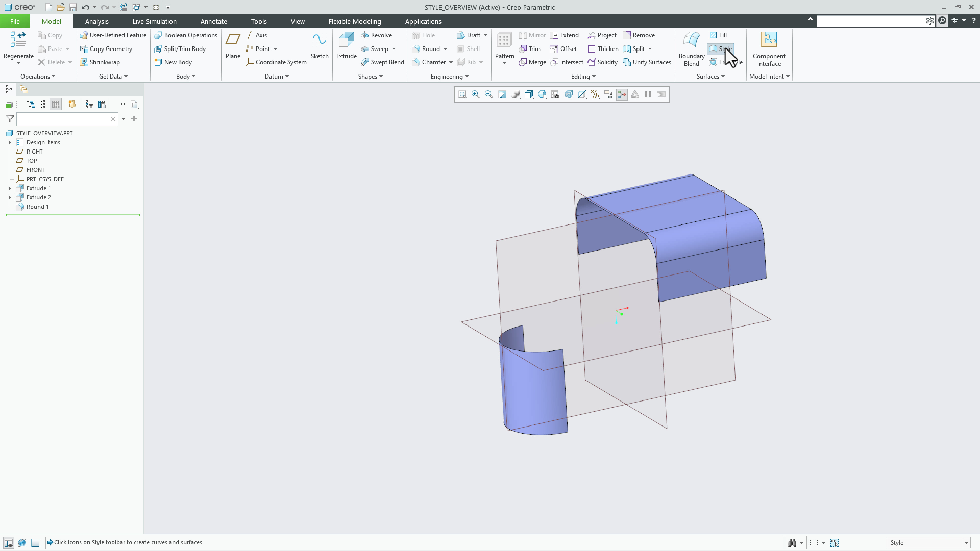Open the Component Interface tool
980x551 pixels.
tap(769, 49)
